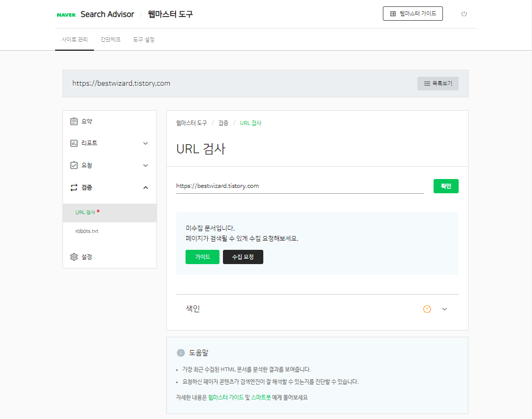Screen dimensions: 532x419
Task: Open 설정 via the gear icon
Action: coord(74,257)
